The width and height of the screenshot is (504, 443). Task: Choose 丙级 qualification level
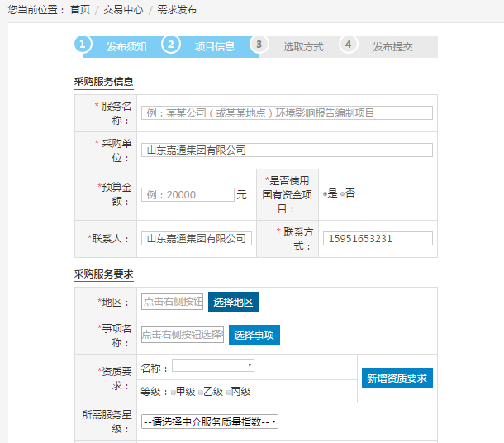[227, 392]
